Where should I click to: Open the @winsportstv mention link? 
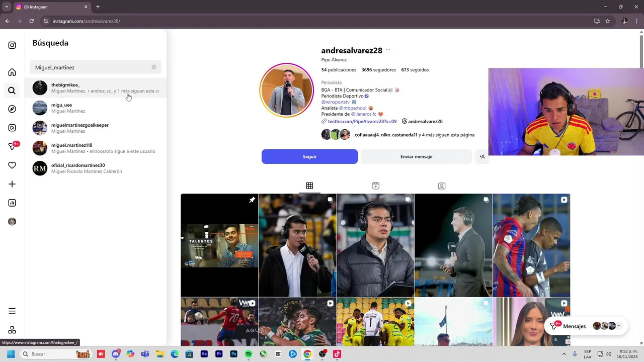pyautogui.click(x=336, y=102)
